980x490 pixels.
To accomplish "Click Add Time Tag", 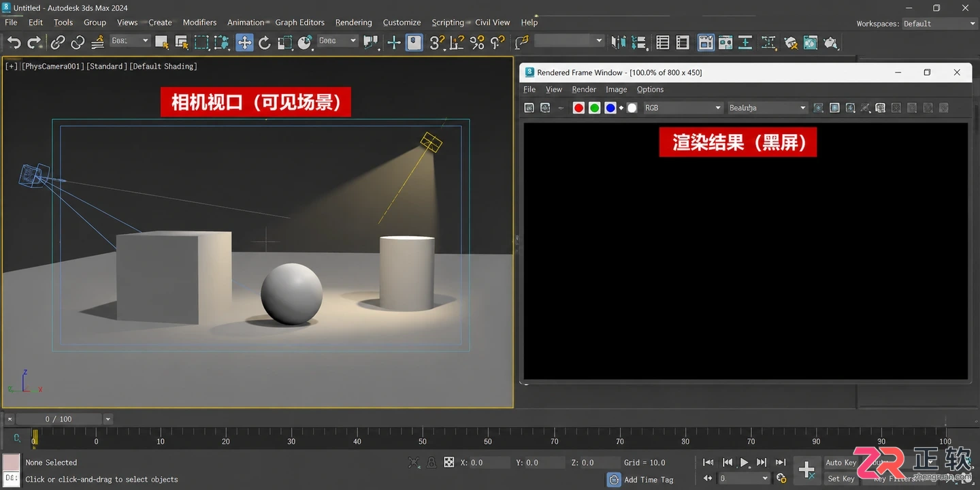I will [649, 480].
